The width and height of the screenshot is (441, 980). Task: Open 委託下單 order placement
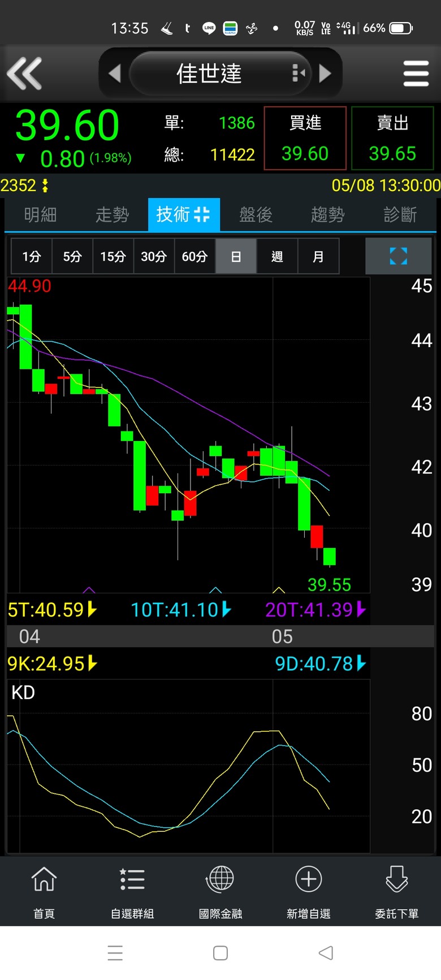click(397, 892)
